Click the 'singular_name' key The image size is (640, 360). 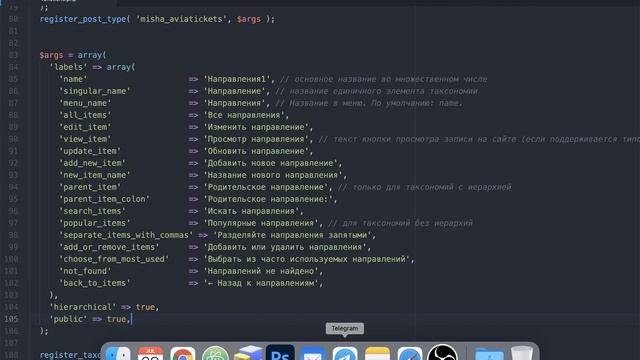tap(95, 91)
